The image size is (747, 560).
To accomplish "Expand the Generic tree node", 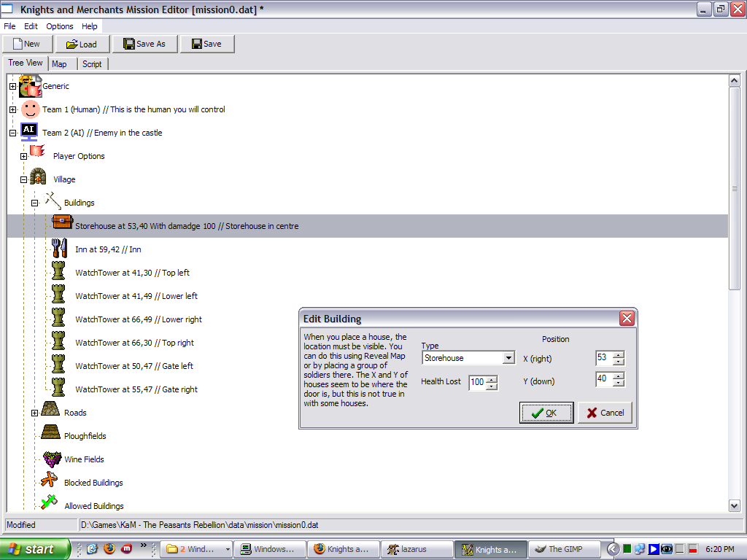I will [x=12, y=86].
